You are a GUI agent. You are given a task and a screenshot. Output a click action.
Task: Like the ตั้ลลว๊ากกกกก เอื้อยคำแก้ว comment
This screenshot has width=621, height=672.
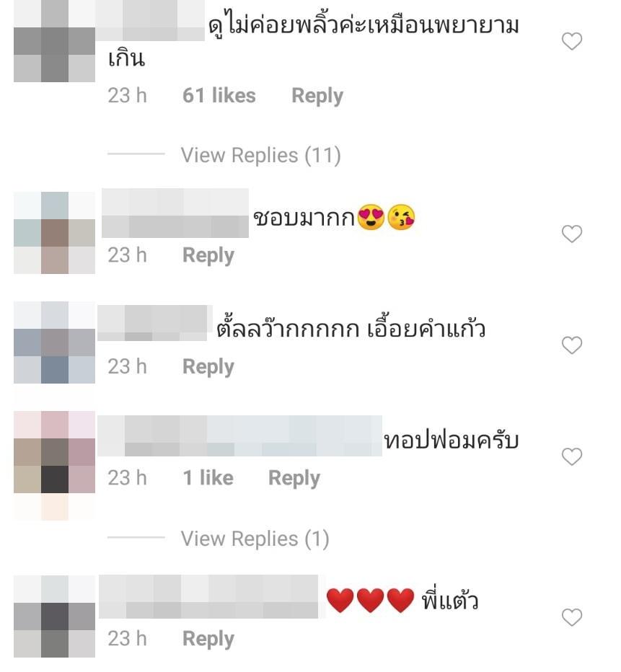[x=572, y=345]
